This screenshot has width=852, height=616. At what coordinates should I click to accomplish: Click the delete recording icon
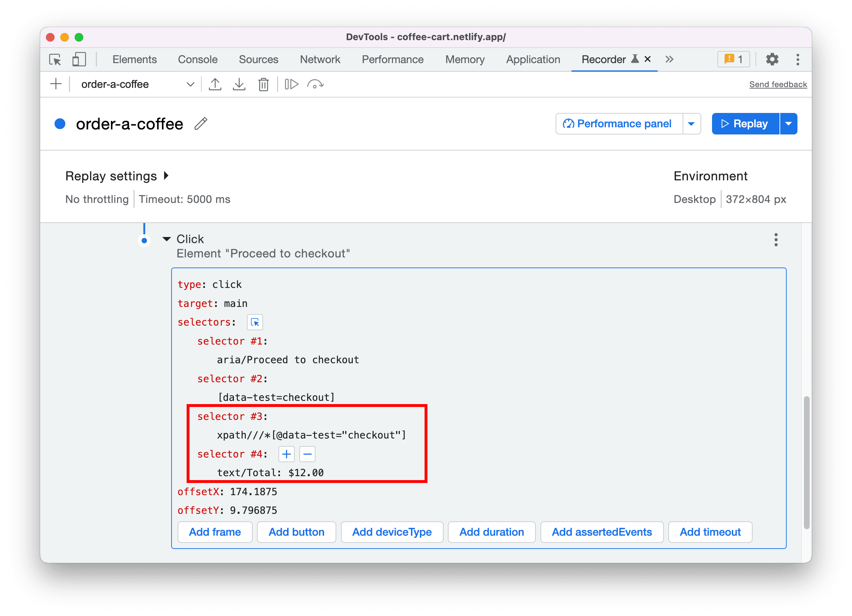click(x=264, y=83)
